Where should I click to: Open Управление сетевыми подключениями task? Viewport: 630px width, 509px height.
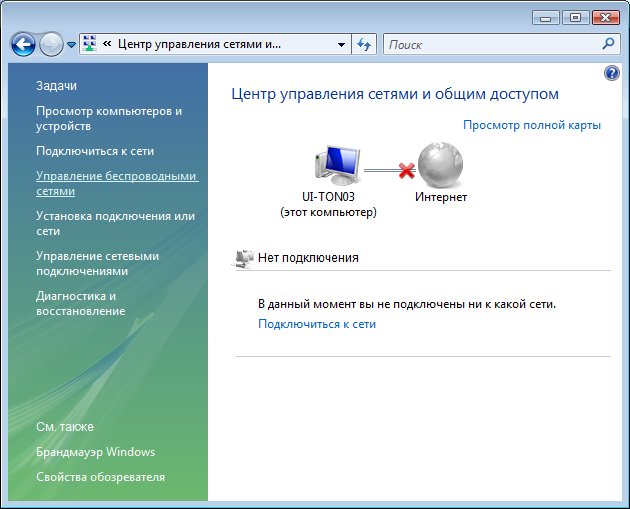[x=97, y=263]
